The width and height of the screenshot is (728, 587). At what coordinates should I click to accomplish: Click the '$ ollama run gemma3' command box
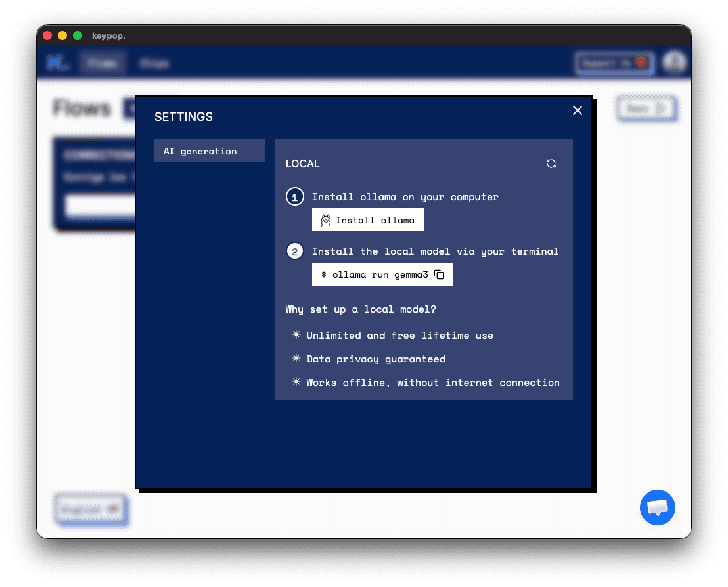(375, 274)
